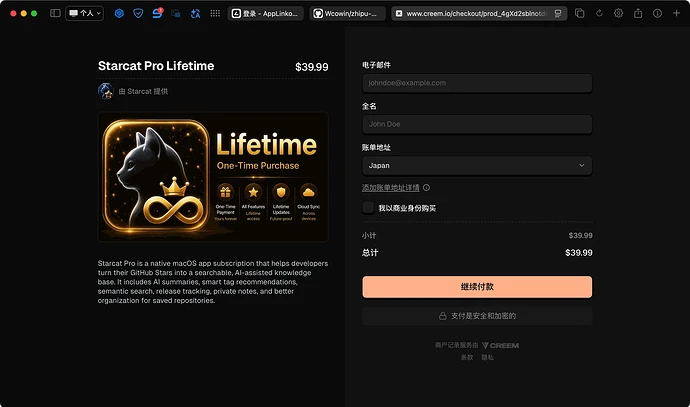The image size is (690, 407).
Task: Click the 继续付款 button
Action: (477, 287)
